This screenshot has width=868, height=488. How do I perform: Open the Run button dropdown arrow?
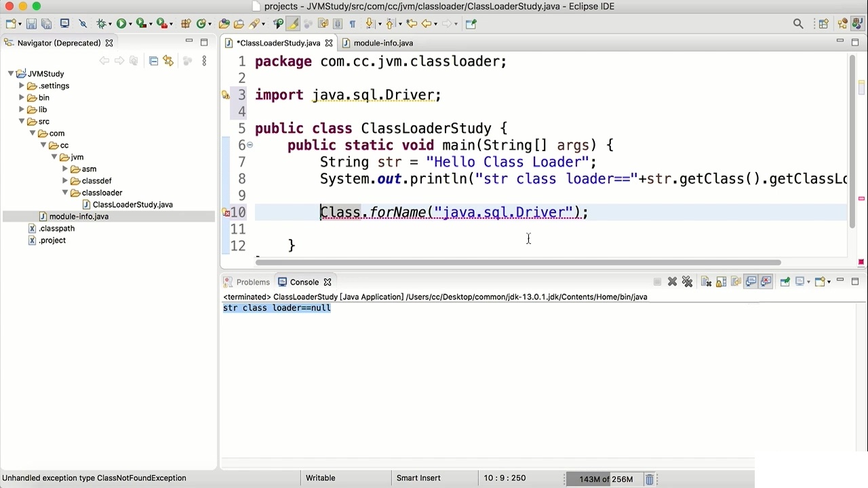130,24
